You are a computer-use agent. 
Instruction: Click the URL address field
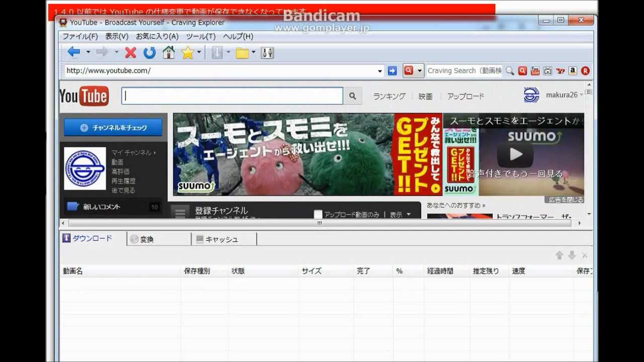(x=220, y=71)
